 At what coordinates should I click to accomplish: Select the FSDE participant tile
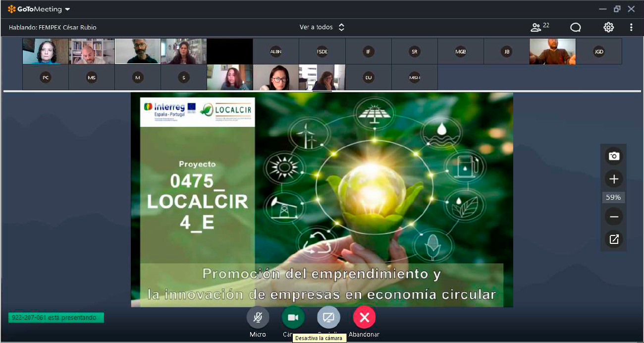pos(322,52)
